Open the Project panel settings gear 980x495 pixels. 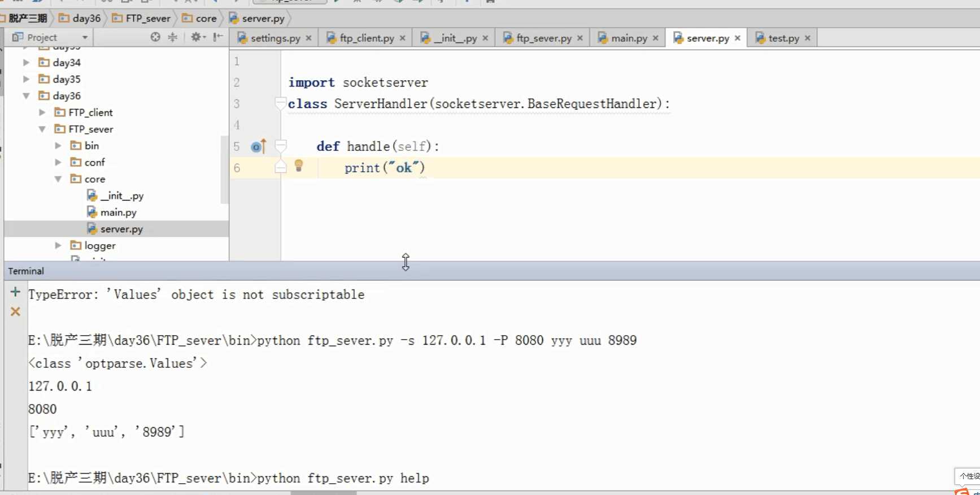tap(197, 37)
